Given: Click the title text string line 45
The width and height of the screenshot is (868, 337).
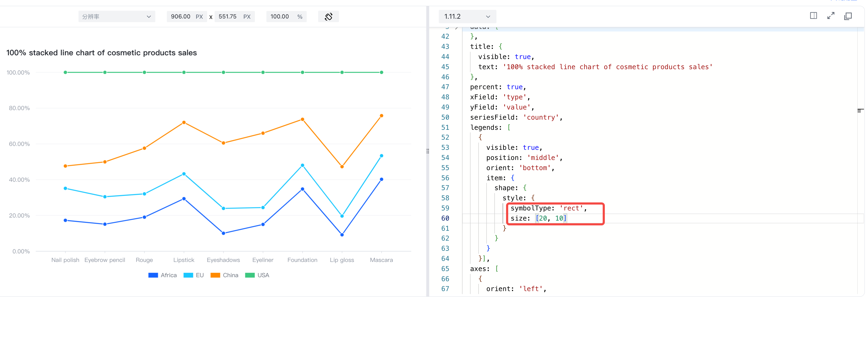Looking at the screenshot, I should click(x=607, y=67).
